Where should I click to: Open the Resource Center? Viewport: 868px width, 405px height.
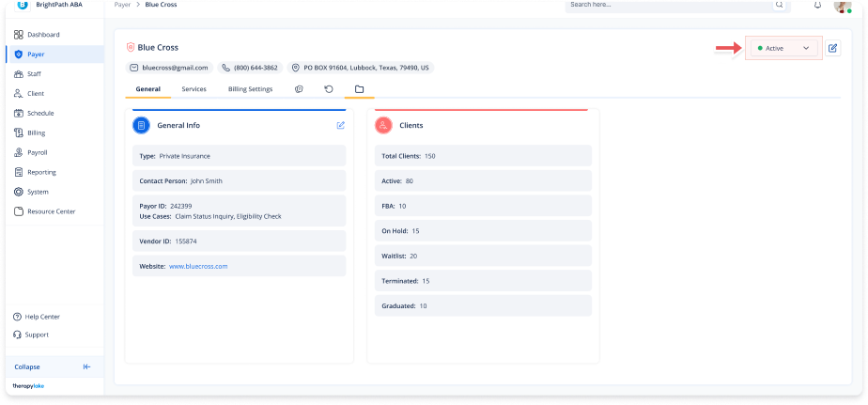54,211
